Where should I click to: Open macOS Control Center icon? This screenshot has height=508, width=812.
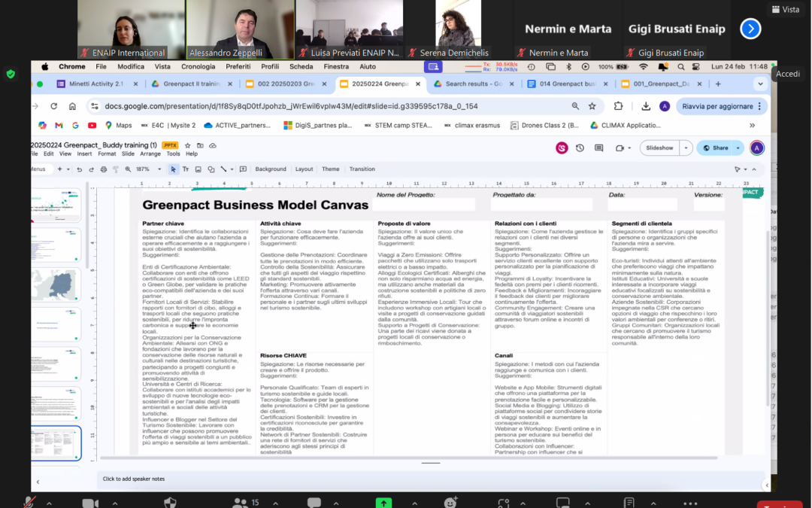click(695, 67)
